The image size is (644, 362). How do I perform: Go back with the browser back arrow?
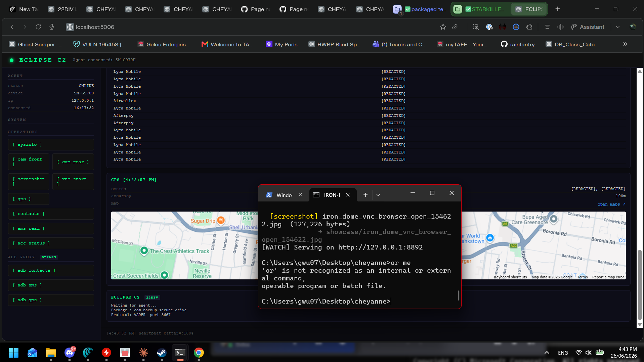12,27
